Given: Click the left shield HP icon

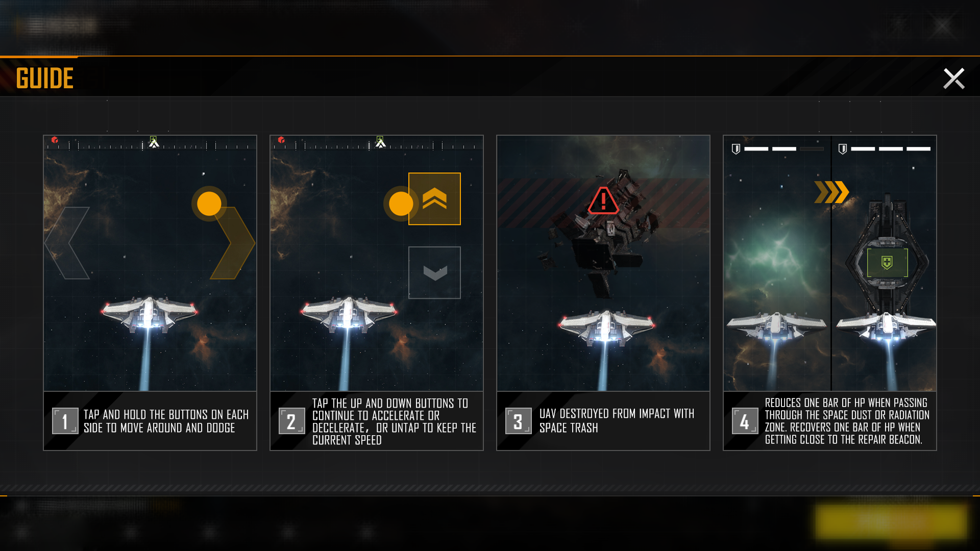Looking at the screenshot, I should 736,149.
